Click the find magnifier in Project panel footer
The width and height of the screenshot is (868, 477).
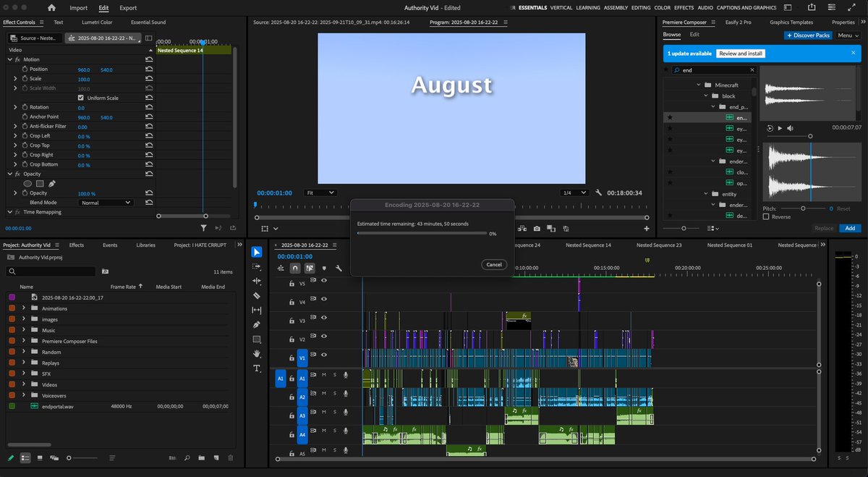pyautogui.click(x=187, y=457)
